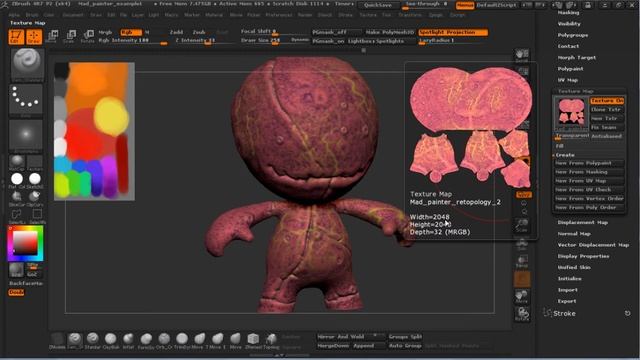Viewport: 640px width, 360px height.
Task: Click the New From Masking button
Action: tap(589, 172)
